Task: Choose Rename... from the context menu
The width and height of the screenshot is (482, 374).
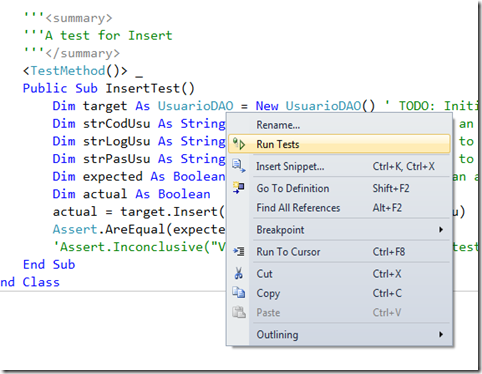Action: coord(339,125)
